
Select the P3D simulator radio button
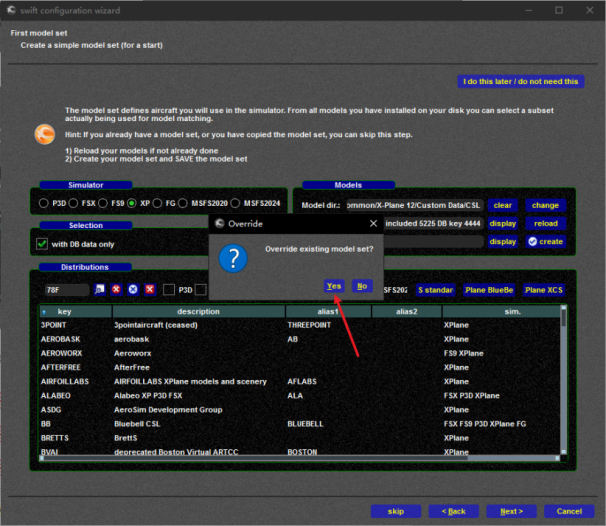pyautogui.click(x=44, y=203)
